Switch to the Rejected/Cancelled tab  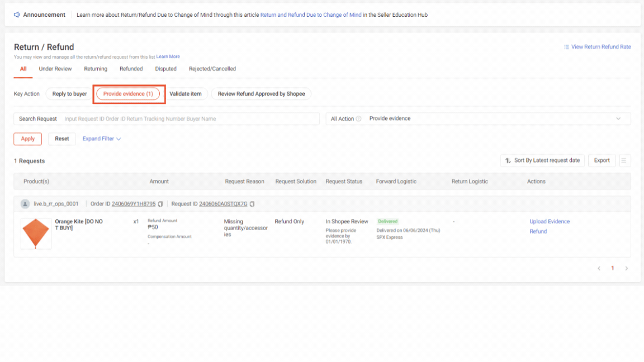coord(212,69)
